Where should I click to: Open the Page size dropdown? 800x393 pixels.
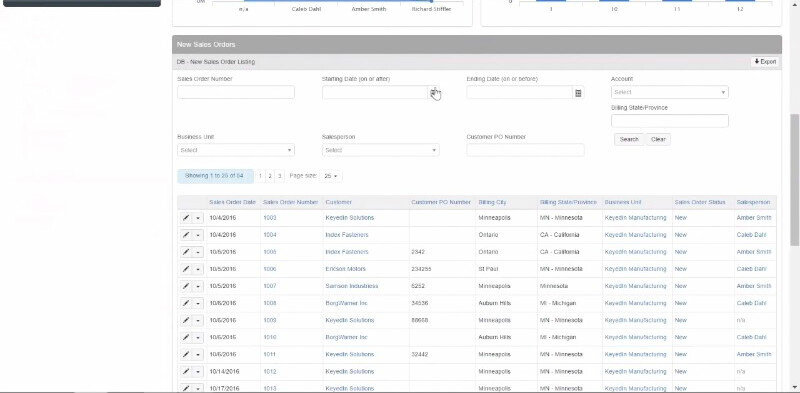[x=331, y=176]
